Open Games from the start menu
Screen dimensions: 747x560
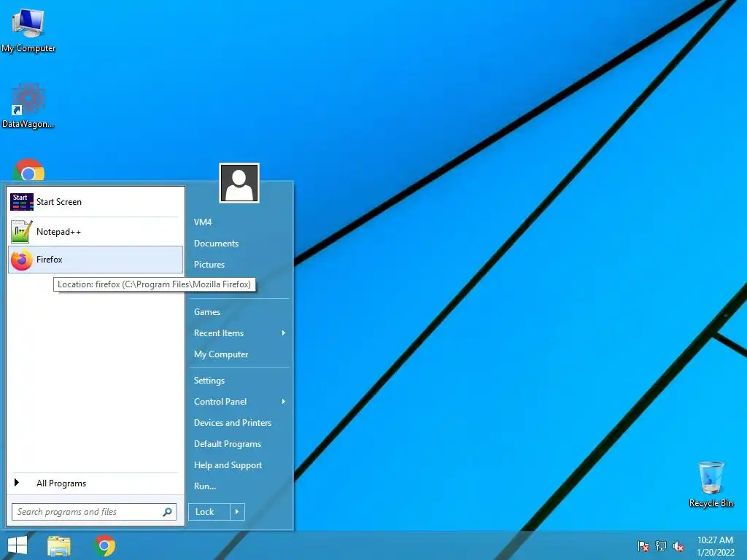207,312
